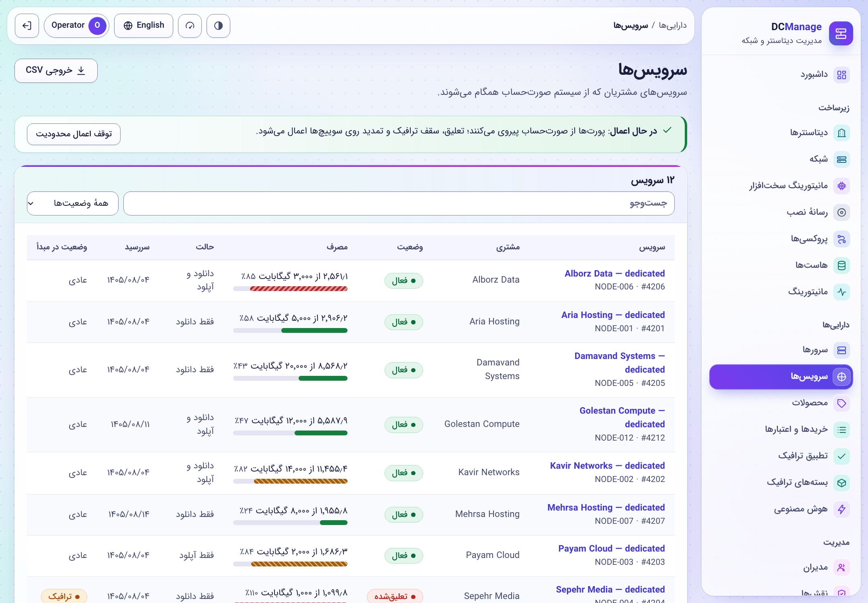This screenshot has width=868, height=603.
Task: Open Aria Hosting — dedicated service link
Action: pos(613,315)
